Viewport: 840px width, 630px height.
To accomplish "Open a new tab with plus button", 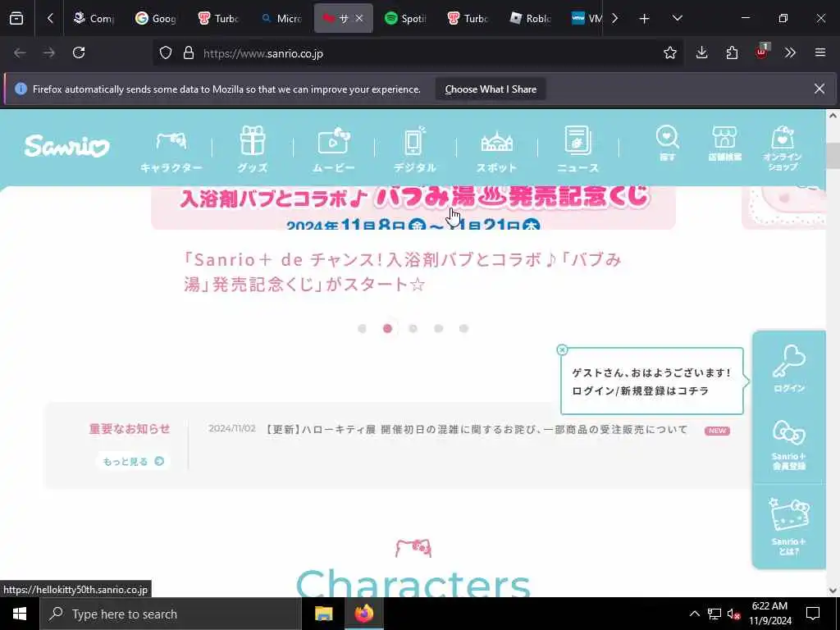I will tap(645, 18).
